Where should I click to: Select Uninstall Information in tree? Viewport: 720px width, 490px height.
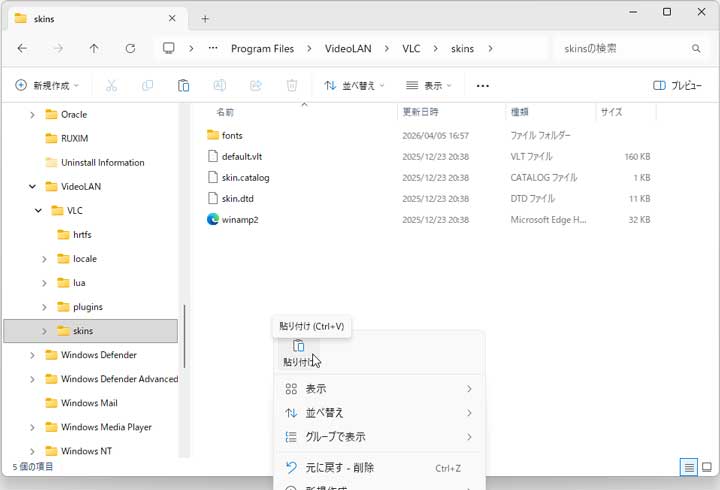pos(102,163)
